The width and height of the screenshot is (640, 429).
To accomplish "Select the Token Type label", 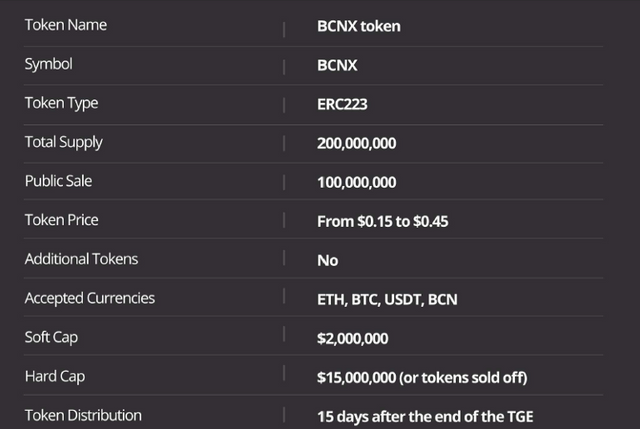I will coord(61,103).
